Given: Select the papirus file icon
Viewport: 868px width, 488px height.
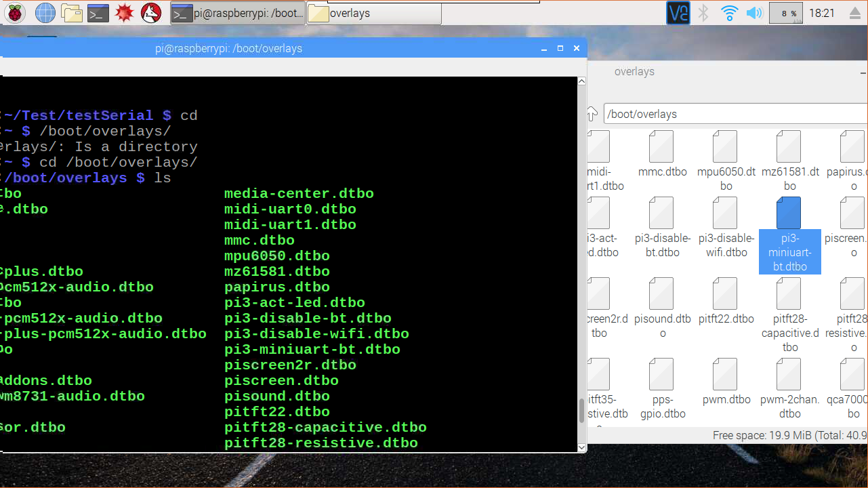Looking at the screenshot, I should (852, 146).
